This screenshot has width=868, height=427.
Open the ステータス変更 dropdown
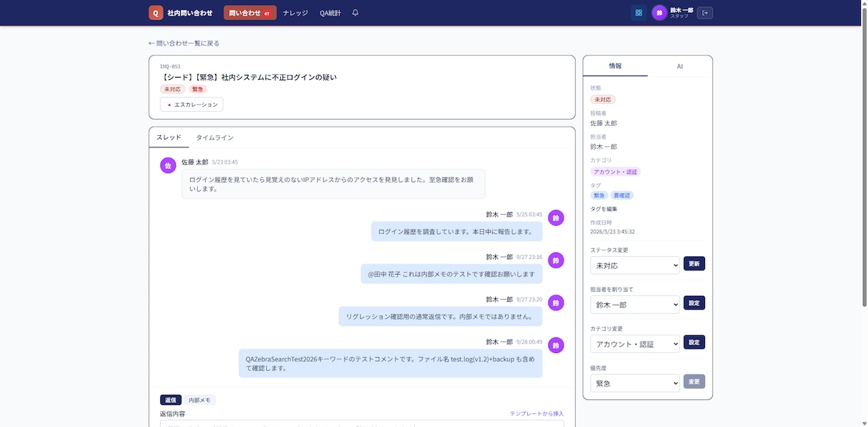tap(635, 265)
